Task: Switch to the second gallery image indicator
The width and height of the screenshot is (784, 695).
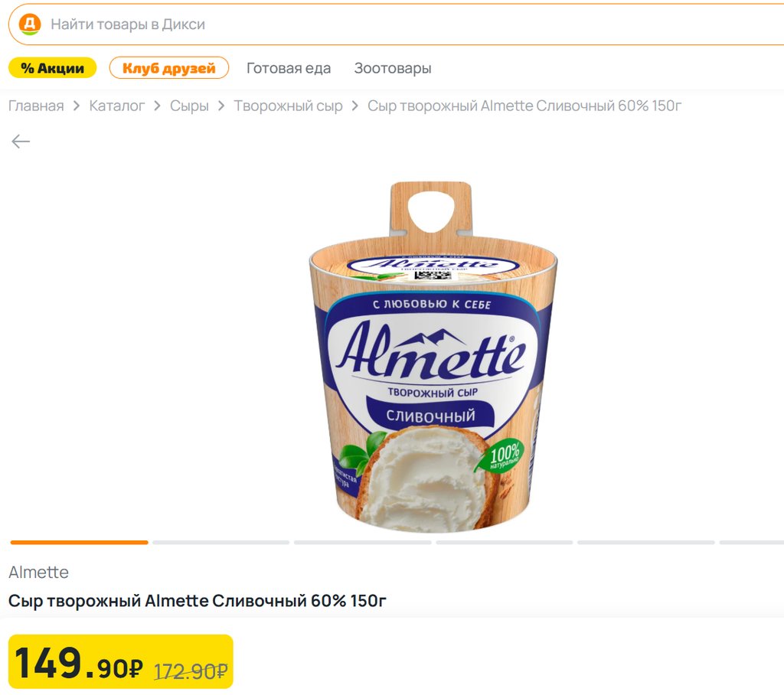Action: coord(220,542)
